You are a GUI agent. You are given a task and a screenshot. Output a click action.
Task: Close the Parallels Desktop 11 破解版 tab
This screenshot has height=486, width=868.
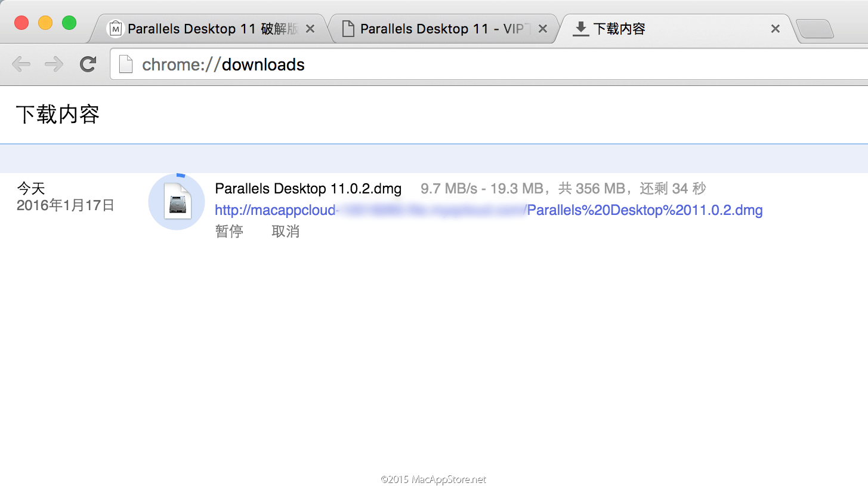310,27
